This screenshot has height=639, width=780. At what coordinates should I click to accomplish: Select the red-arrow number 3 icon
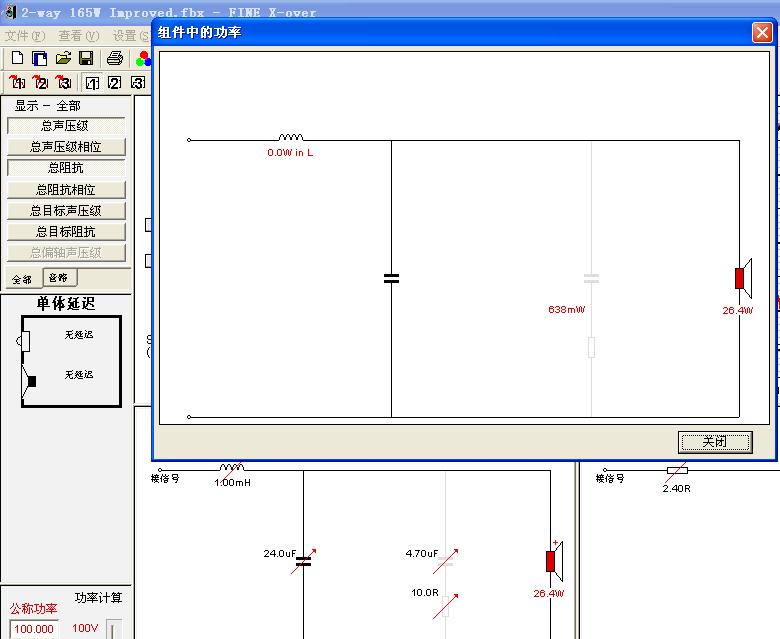(x=63, y=83)
